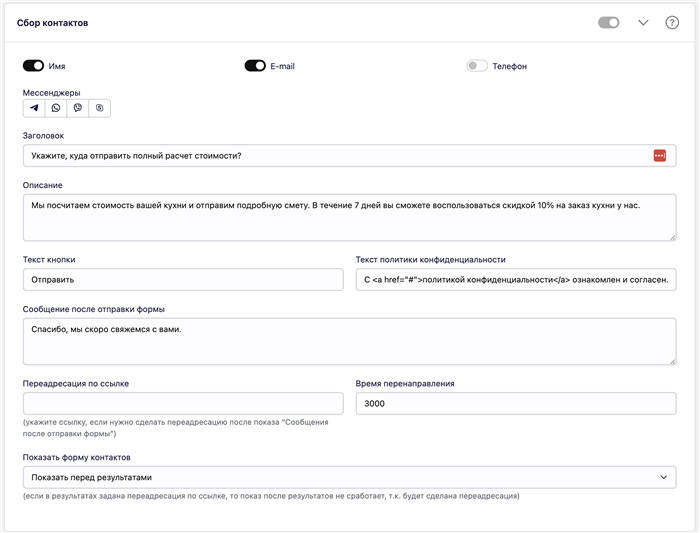
Task: Click the Сообщение после отправки resize handle
Action: tap(672, 361)
